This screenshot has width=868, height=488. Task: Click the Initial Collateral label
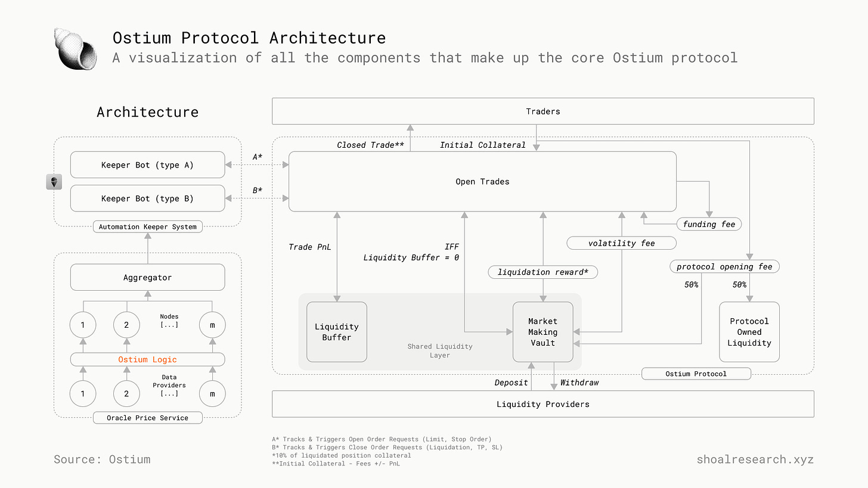(483, 145)
